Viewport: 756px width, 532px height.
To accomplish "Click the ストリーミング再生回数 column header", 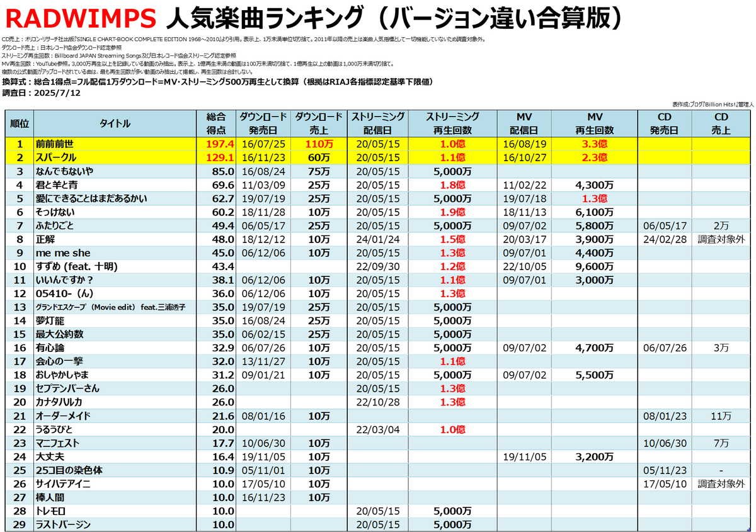I will [x=453, y=123].
